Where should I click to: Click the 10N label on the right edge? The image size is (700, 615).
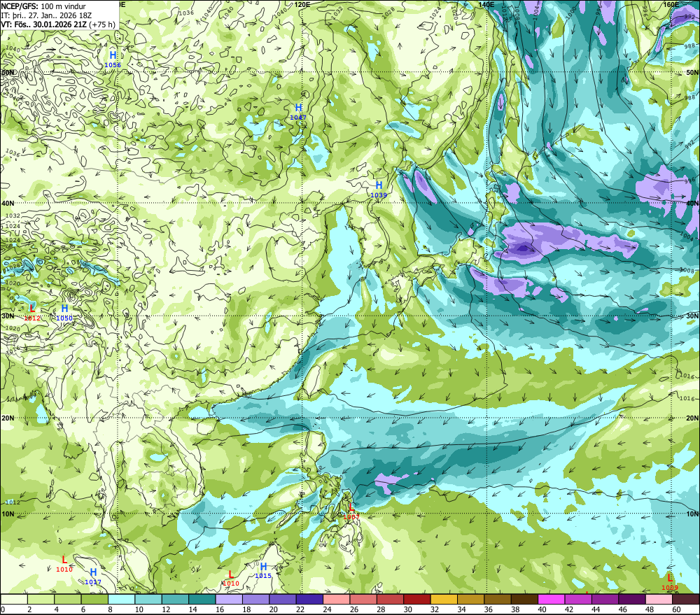(x=692, y=514)
